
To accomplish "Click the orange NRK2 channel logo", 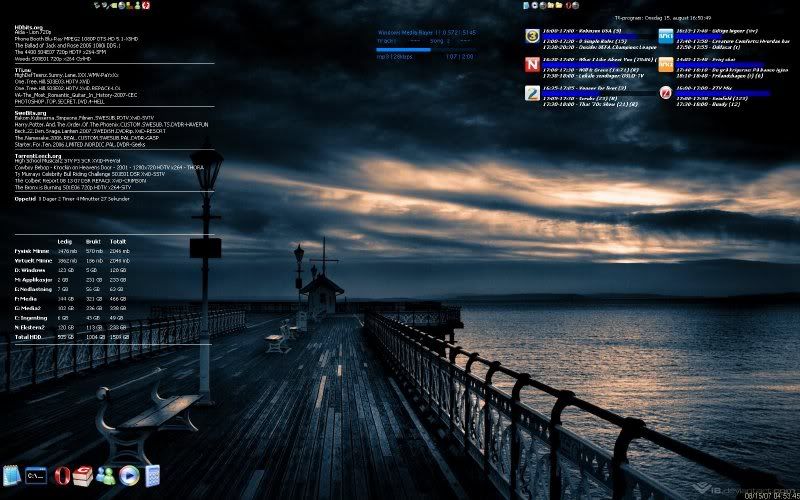I will click(x=666, y=64).
